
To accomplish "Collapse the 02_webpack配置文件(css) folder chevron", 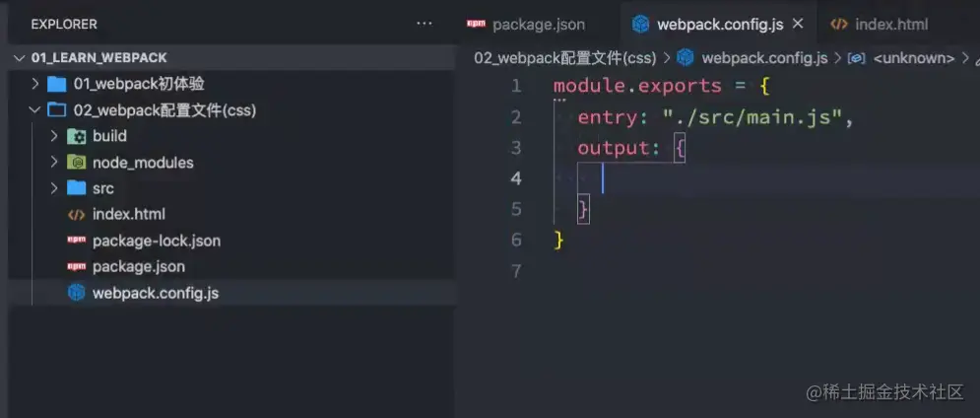I will click(x=35, y=110).
